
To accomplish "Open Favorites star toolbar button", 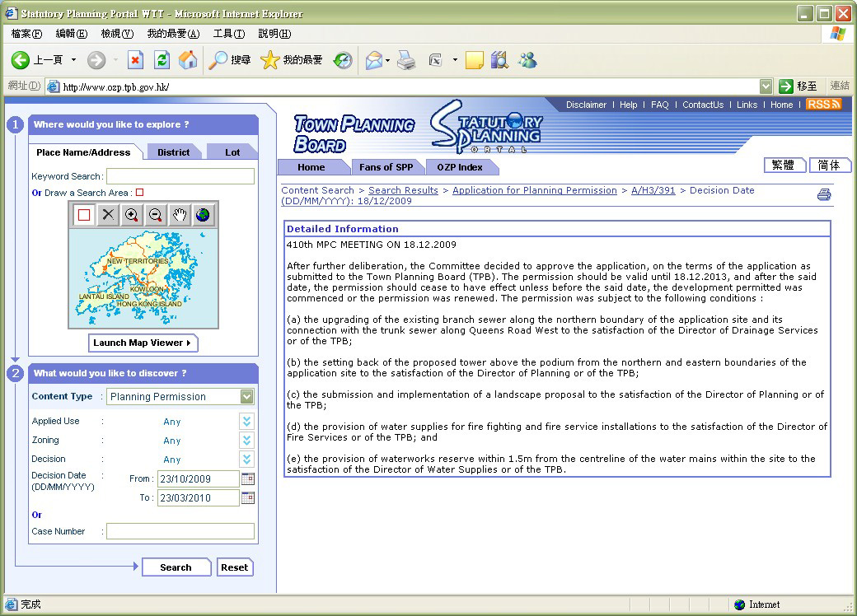I will coord(292,60).
